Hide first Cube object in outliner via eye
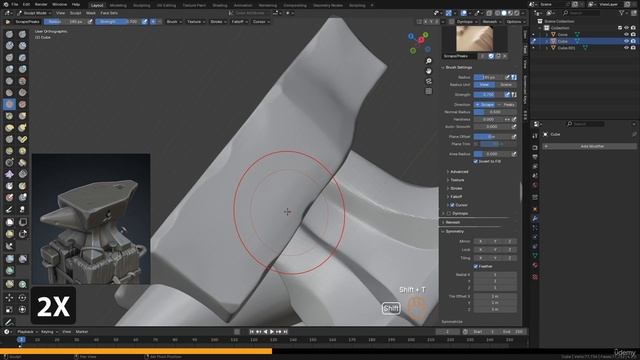This screenshot has height=360, width=640. pos(626,35)
